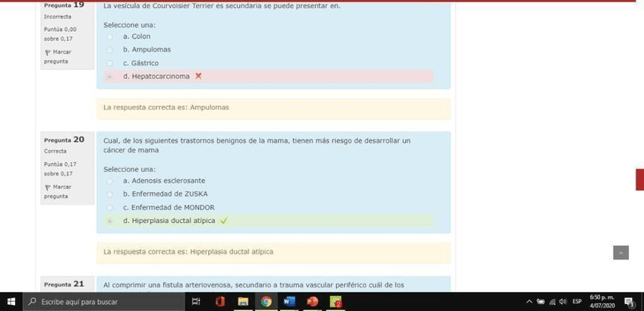Click green checkmark beside Hiperplasia ductal atípica
This screenshot has height=311, width=644.
click(223, 221)
